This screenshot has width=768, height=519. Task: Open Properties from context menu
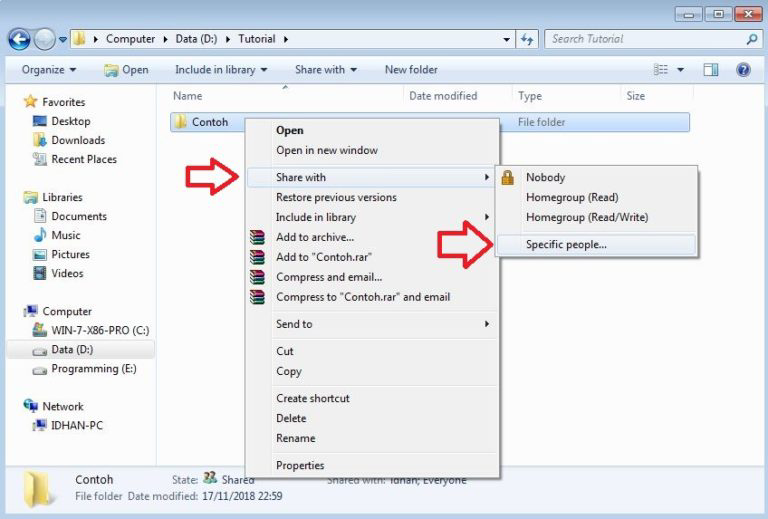(x=372, y=466)
